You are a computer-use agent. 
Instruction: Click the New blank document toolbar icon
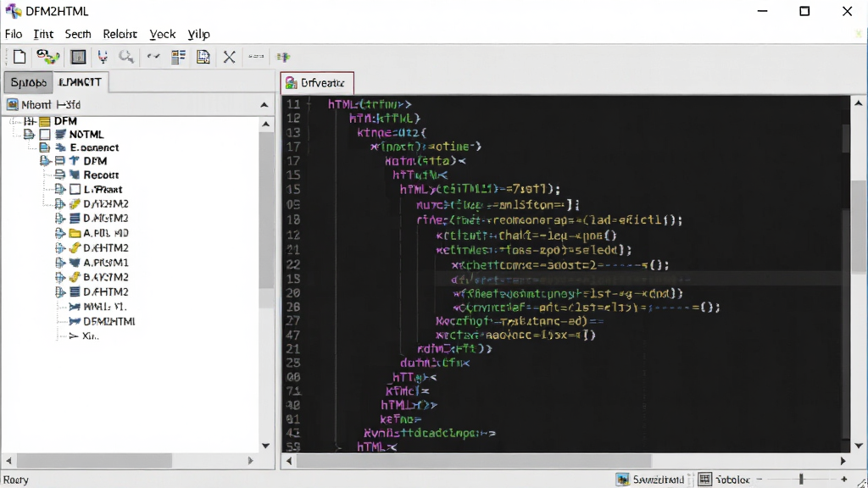pyautogui.click(x=19, y=57)
